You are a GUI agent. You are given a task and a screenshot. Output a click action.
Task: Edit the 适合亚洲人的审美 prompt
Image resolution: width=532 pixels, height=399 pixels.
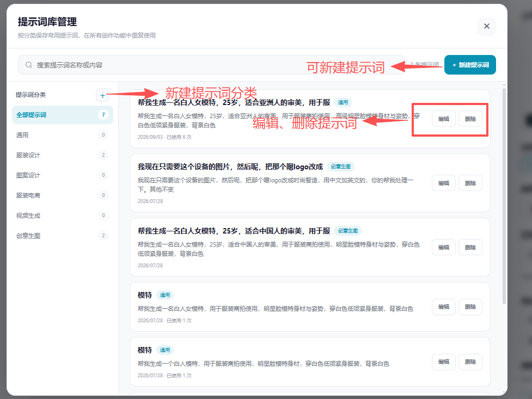pyautogui.click(x=443, y=119)
